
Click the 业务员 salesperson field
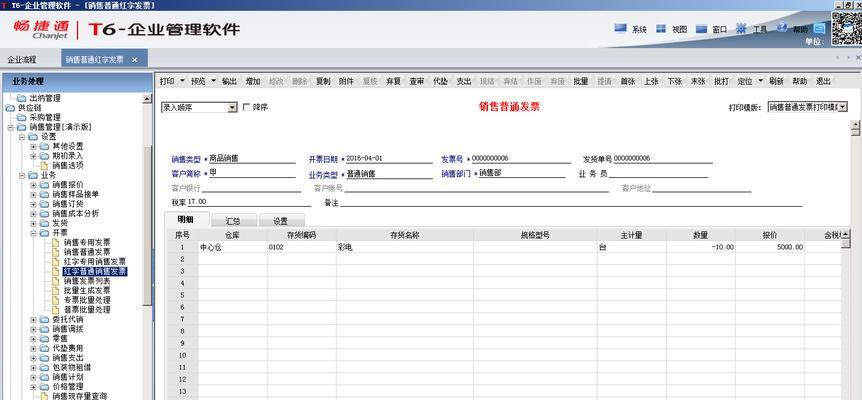(659, 174)
